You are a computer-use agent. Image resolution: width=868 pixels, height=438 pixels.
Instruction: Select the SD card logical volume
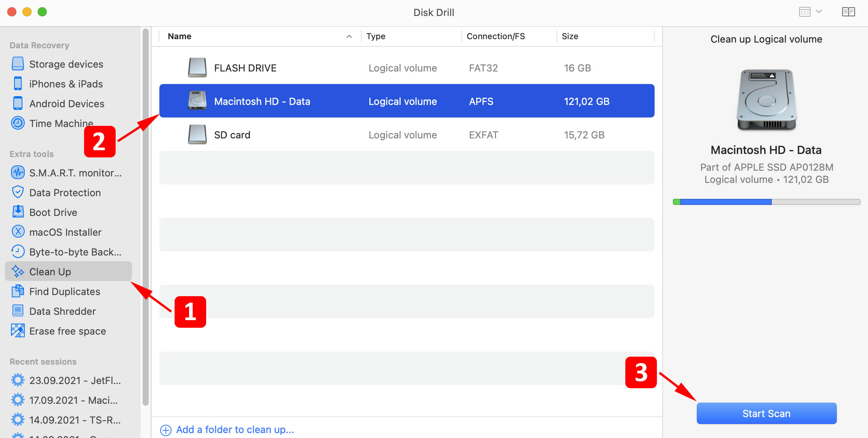click(x=407, y=135)
